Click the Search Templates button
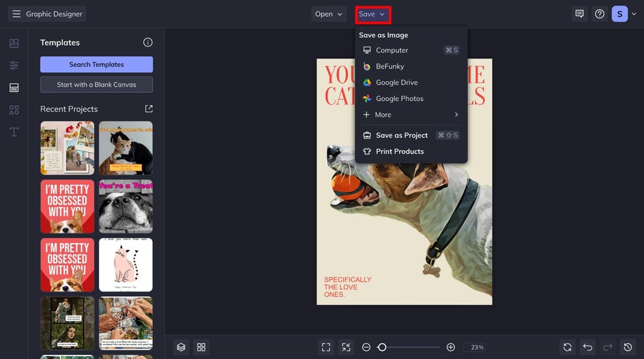The width and height of the screenshot is (644, 359). tap(96, 64)
